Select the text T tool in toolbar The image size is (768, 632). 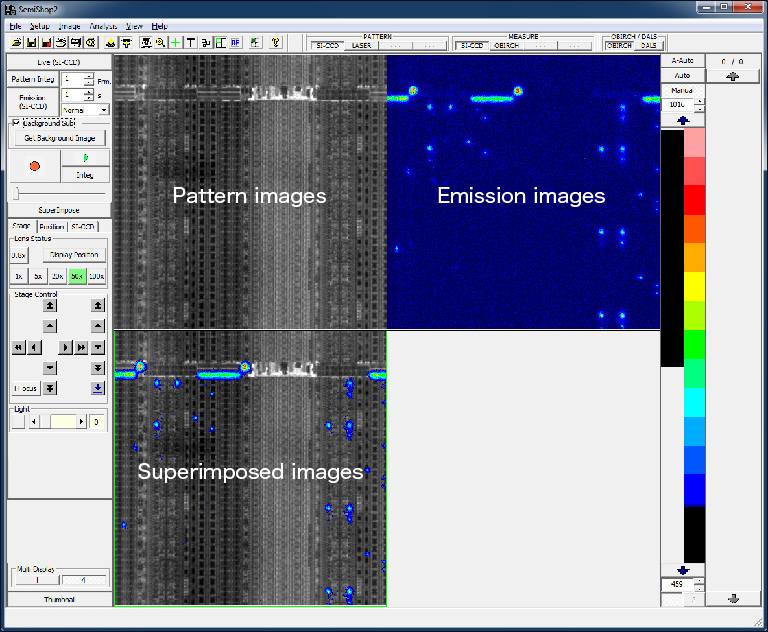tap(190, 43)
